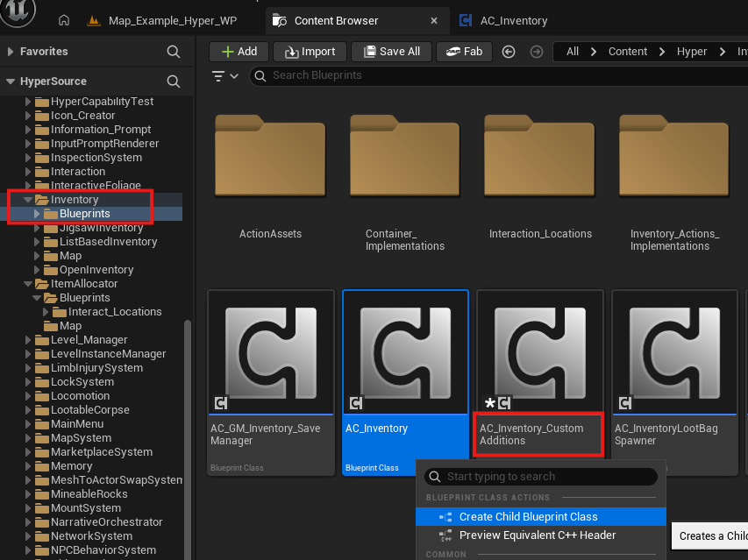Click the context menu search field
Viewport: 748px width, 560px height.
[x=541, y=477]
